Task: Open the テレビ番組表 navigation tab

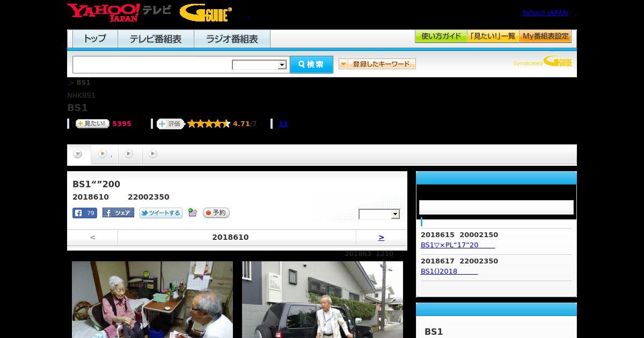Action: coord(156,39)
